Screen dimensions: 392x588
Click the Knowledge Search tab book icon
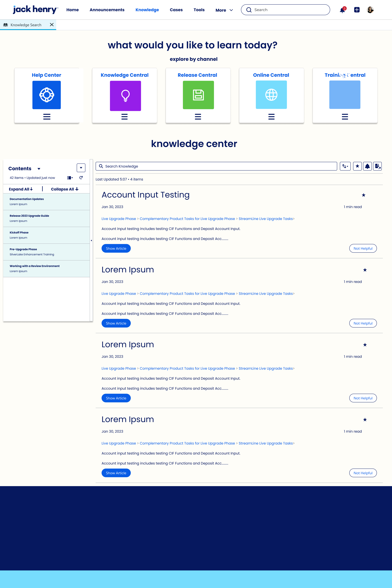[x=6, y=25]
